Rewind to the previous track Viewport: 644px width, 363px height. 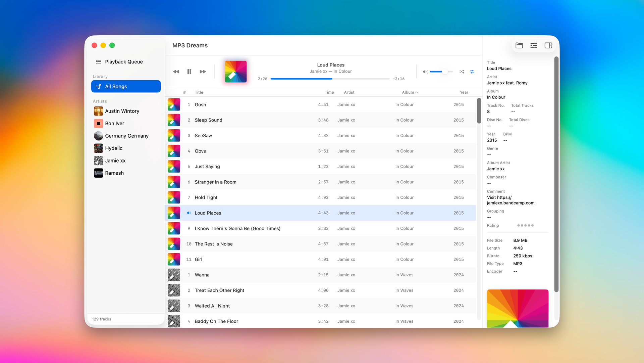pyautogui.click(x=176, y=72)
